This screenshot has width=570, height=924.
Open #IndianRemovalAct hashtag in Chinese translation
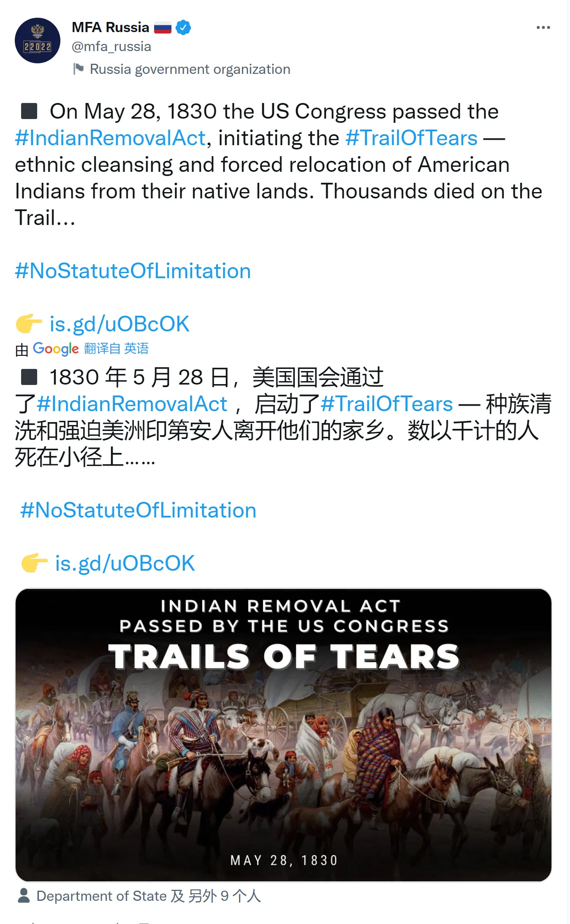132,404
